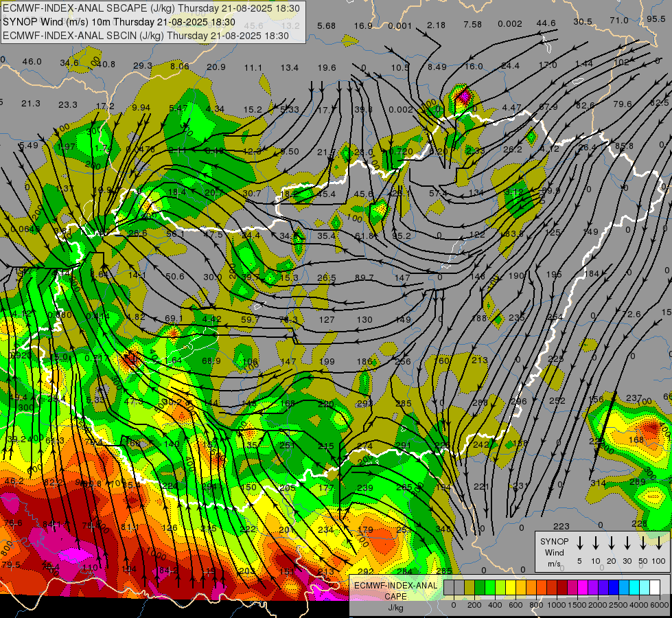This screenshot has width=672, height=618.
Task: Click the map value '190' on the map
Action: click(x=516, y=276)
